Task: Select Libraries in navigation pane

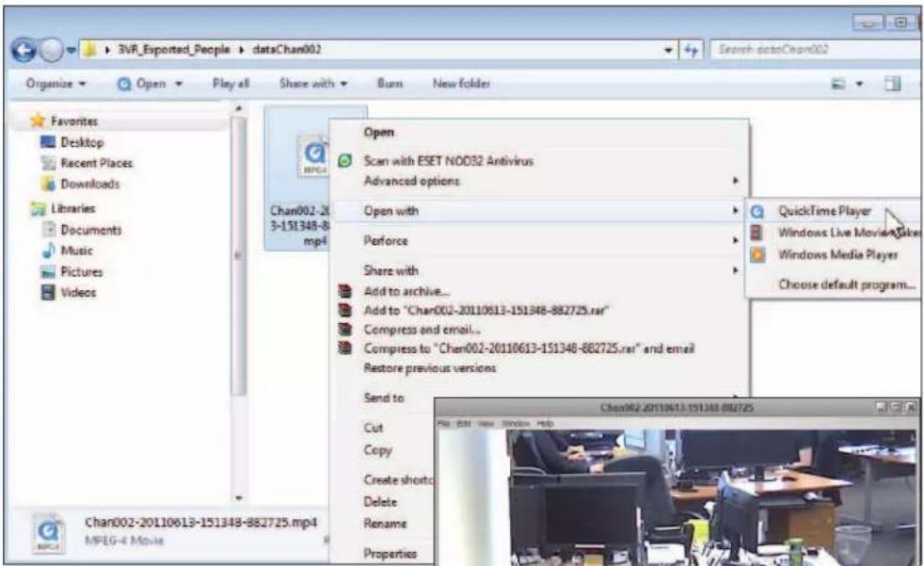Action: tap(72, 208)
